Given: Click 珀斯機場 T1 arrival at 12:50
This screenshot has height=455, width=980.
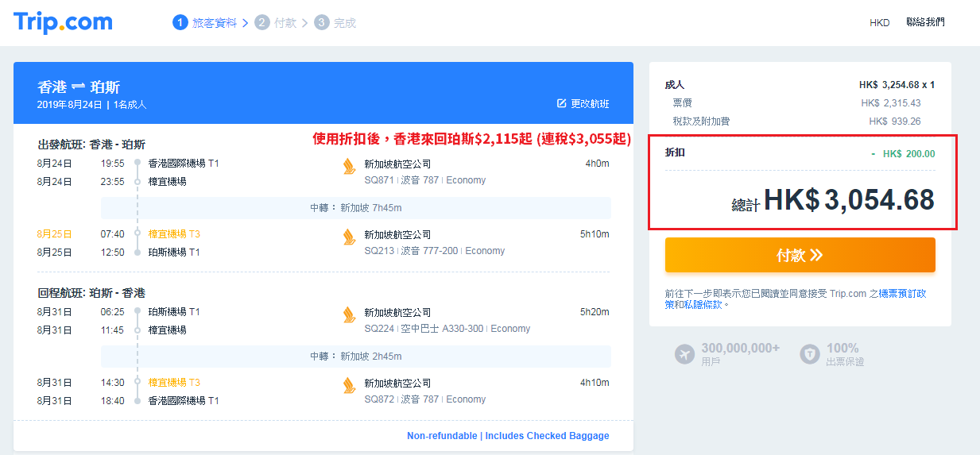Looking at the screenshot, I should pos(174,253).
